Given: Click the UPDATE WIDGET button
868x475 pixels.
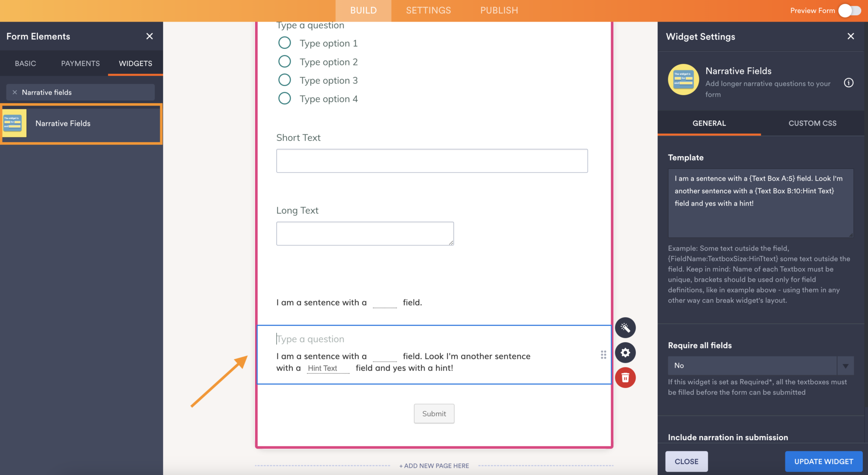Looking at the screenshot, I should (x=823, y=461).
